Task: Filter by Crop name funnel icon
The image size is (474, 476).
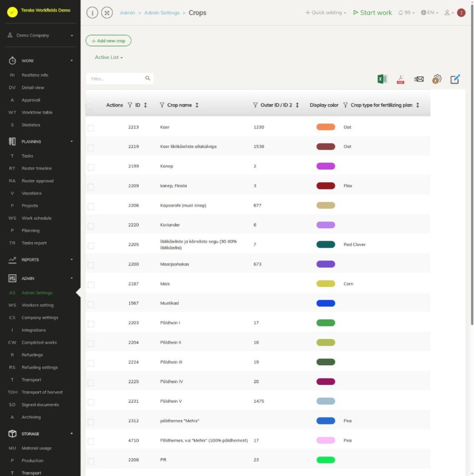Action: click(162, 105)
